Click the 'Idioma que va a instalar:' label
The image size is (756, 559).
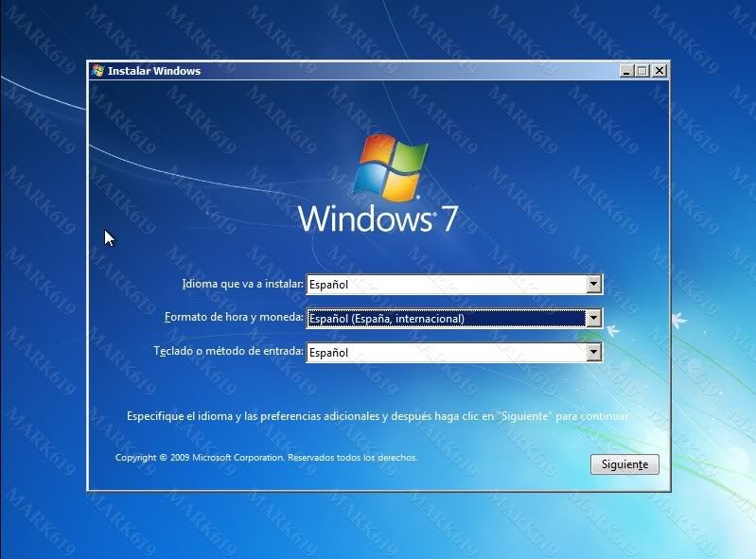coord(242,284)
